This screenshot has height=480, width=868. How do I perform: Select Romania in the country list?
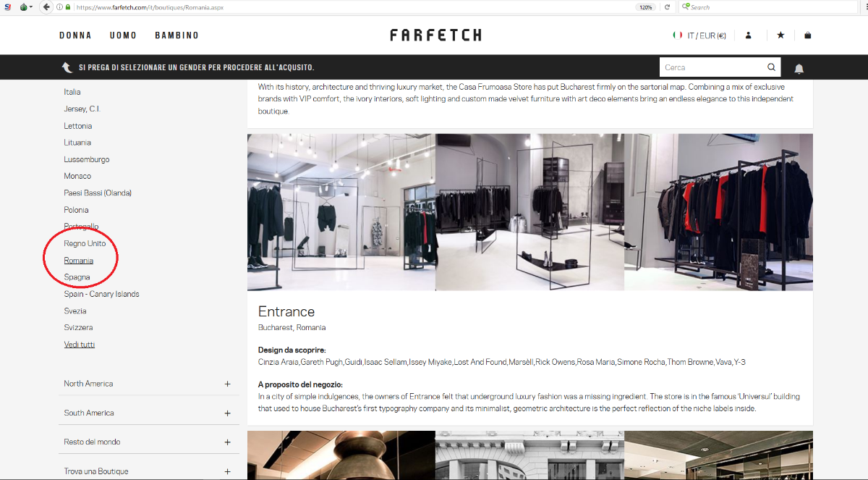78,261
